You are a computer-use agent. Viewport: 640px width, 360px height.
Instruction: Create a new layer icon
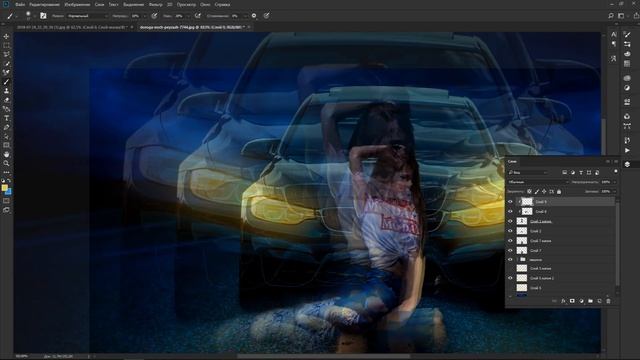[x=599, y=301]
